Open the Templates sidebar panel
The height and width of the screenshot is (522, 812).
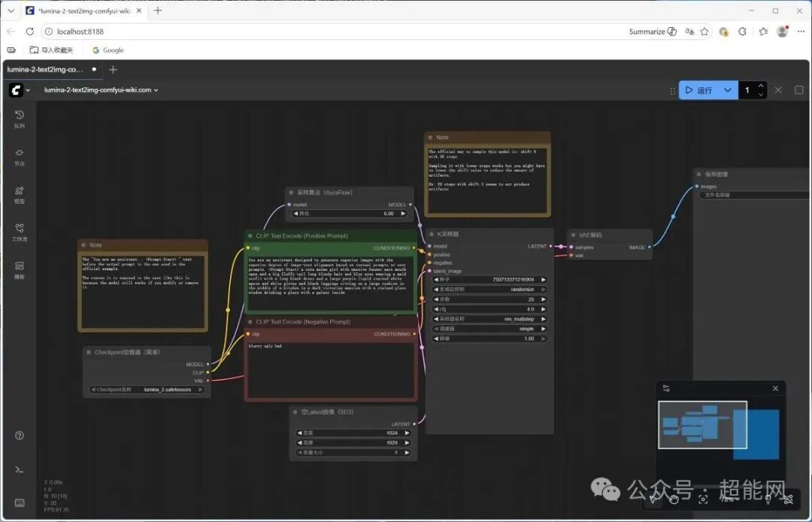click(x=20, y=269)
